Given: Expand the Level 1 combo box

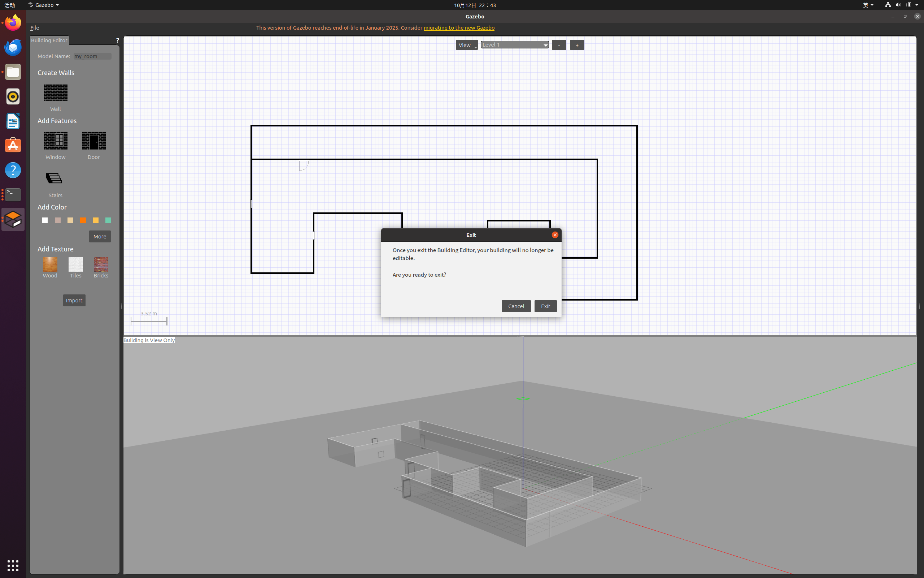Looking at the screenshot, I should tap(515, 45).
